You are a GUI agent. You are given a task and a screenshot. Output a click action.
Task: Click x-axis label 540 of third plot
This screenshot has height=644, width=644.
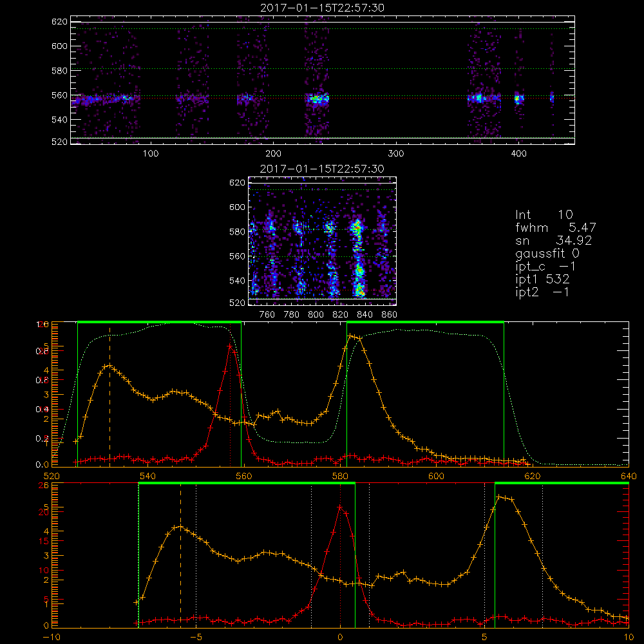coord(148,476)
